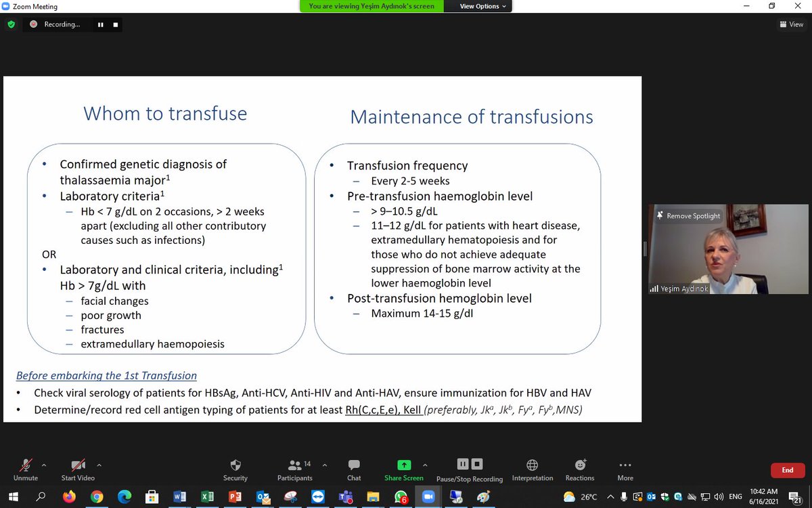Open the Reactions smiley menu
The height and width of the screenshot is (508, 812).
click(580, 469)
